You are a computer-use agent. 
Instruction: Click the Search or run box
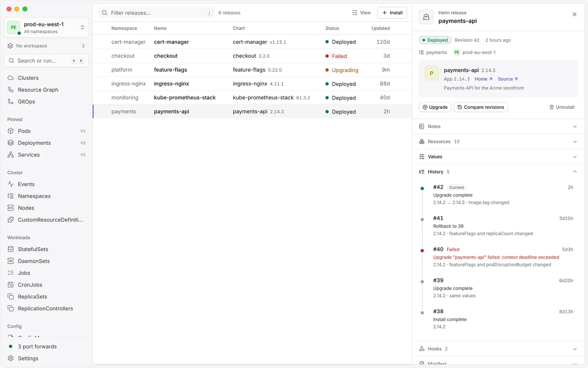click(46, 61)
